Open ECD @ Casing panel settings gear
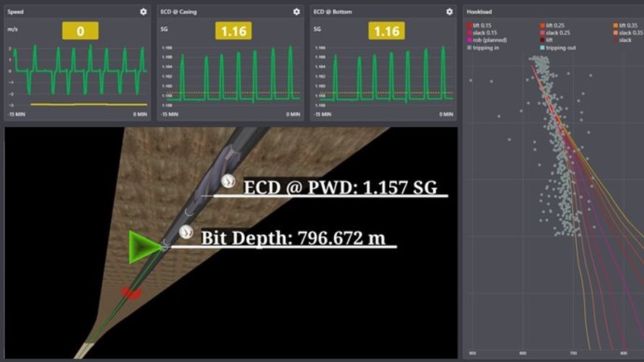The image size is (644, 362). click(x=296, y=12)
